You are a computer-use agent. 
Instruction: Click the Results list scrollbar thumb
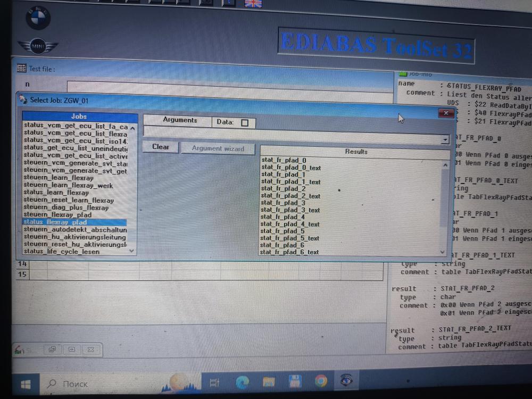(444, 198)
